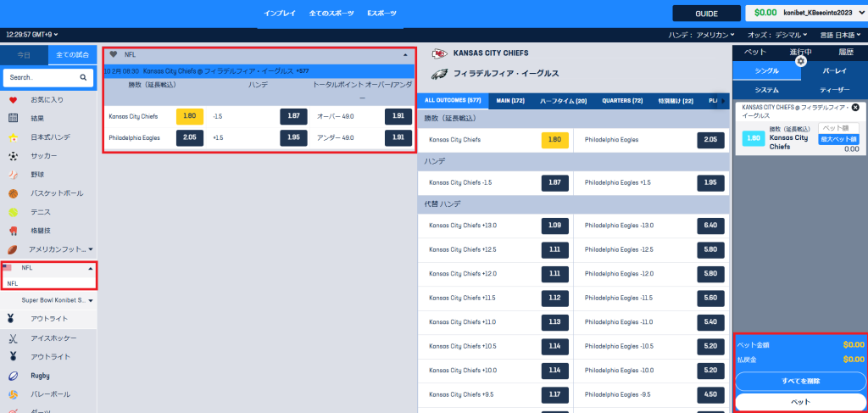Choose the 野球 baseball icon
Screen dimensions: 868x413
point(14,175)
